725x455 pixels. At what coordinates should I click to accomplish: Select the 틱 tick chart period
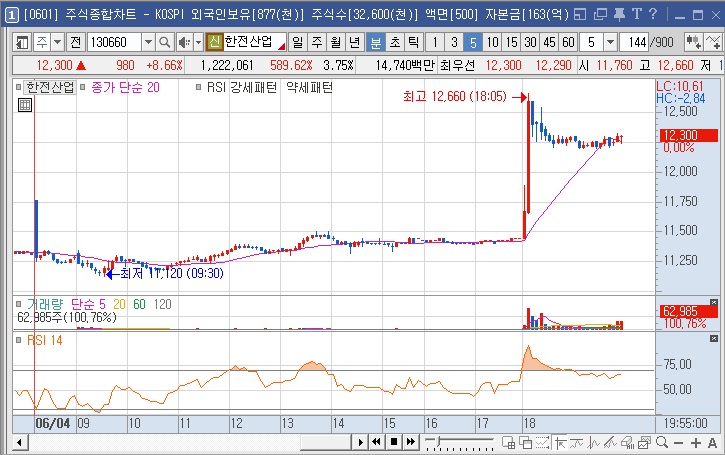tap(413, 43)
